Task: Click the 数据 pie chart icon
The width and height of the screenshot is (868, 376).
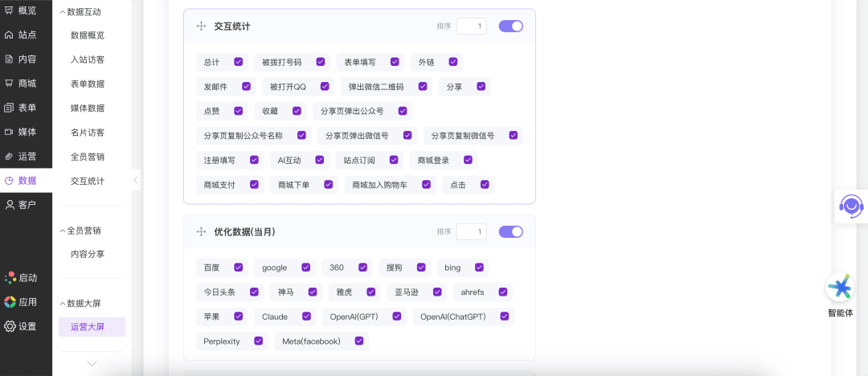Action: 9,181
